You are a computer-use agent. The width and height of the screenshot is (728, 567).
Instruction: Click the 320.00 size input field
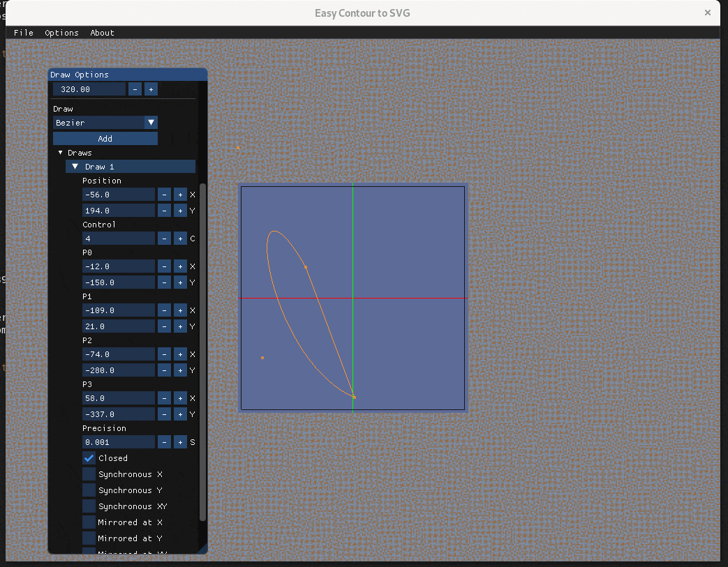coord(89,89)
